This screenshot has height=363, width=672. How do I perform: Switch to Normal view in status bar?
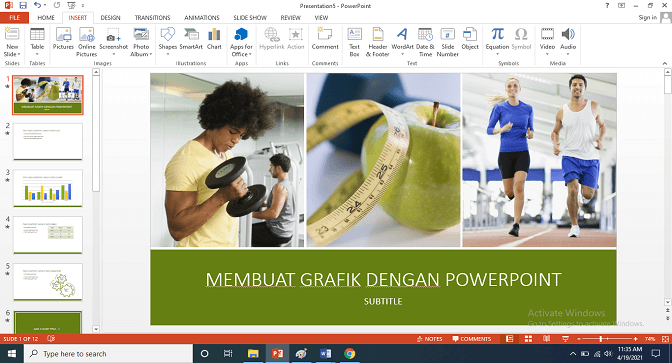tap(510, 339)
